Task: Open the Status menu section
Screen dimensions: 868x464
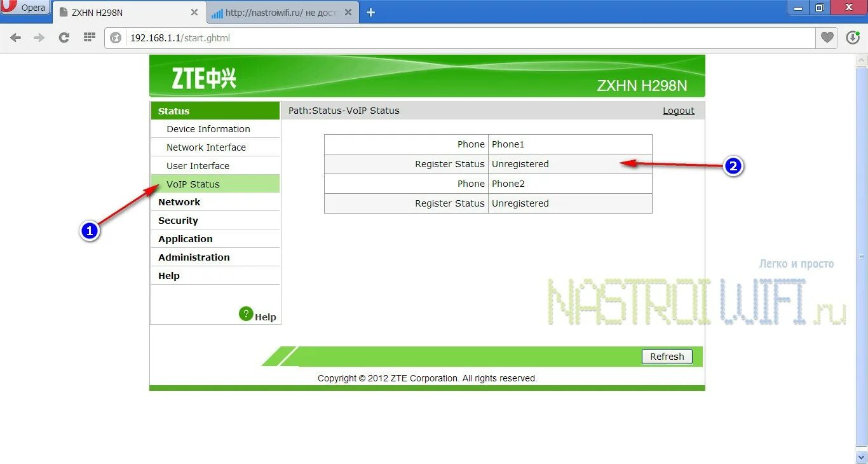Action: (215, 111)
